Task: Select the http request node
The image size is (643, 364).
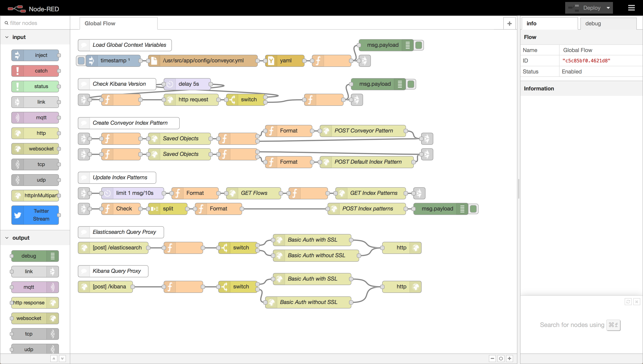Action: point(191,100)
